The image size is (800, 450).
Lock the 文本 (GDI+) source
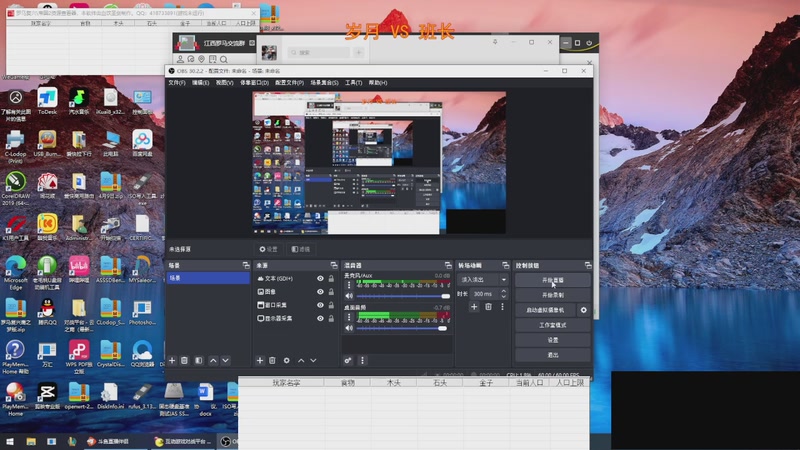332,279
